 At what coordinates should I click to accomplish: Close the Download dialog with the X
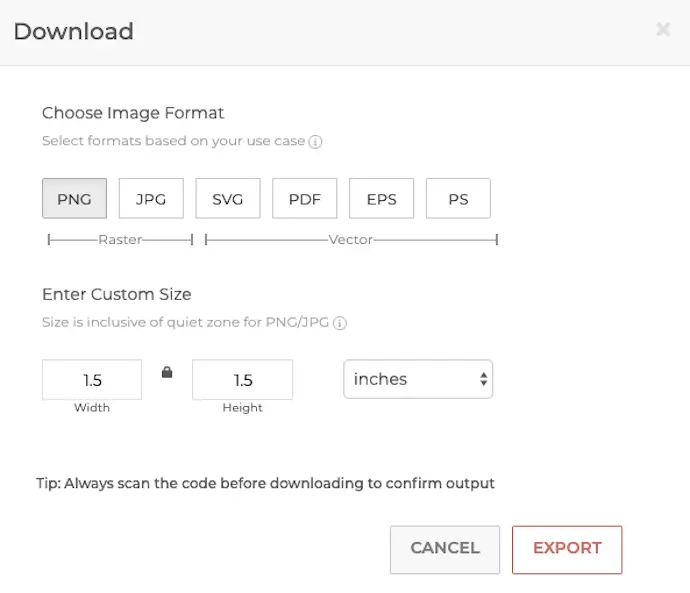click(663, 29)
